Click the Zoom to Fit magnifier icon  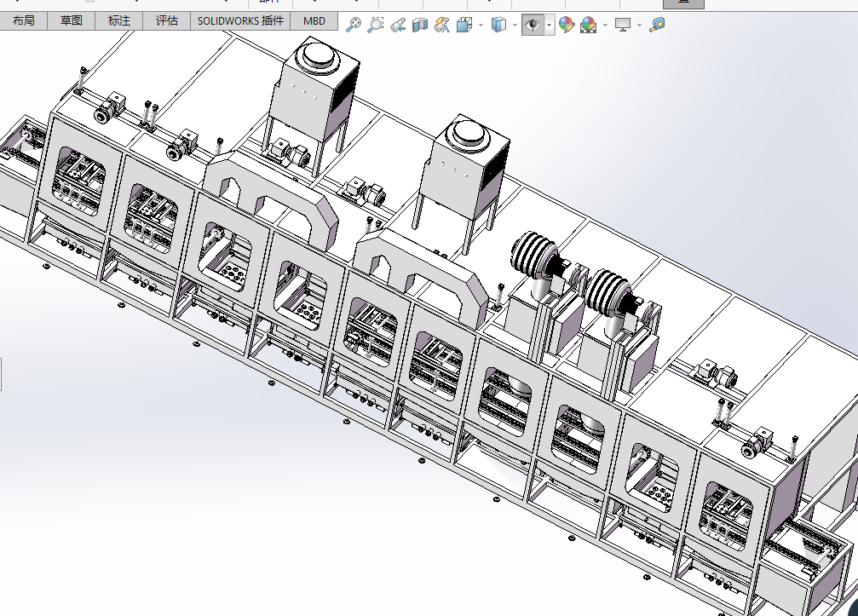[354, 26]
